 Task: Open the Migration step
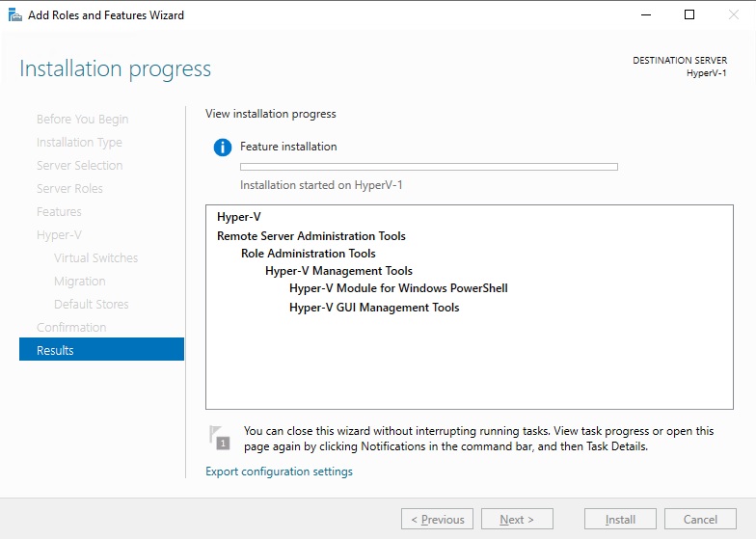pos(79,282)
